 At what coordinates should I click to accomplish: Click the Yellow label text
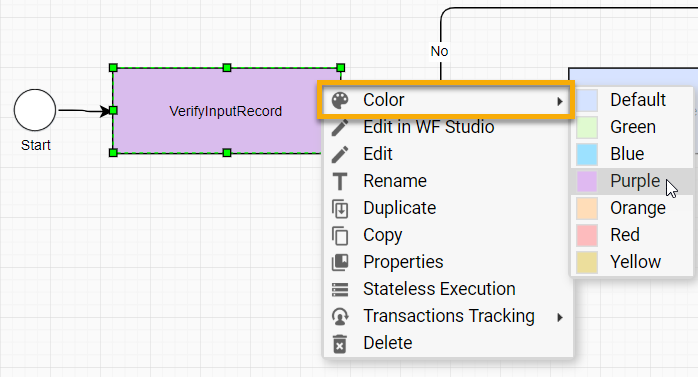point(635,262)
